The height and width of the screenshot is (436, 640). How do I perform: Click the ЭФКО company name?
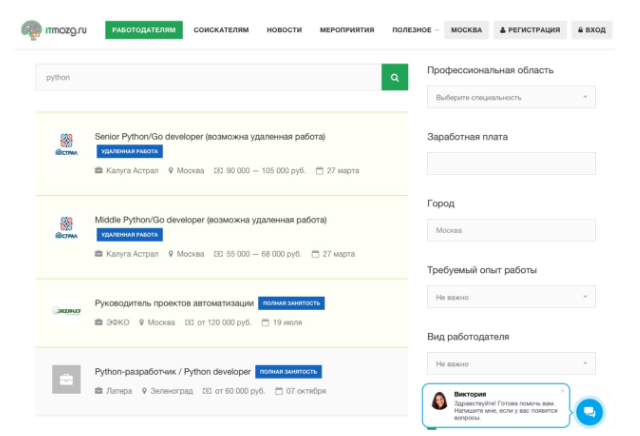pos(118,323)
